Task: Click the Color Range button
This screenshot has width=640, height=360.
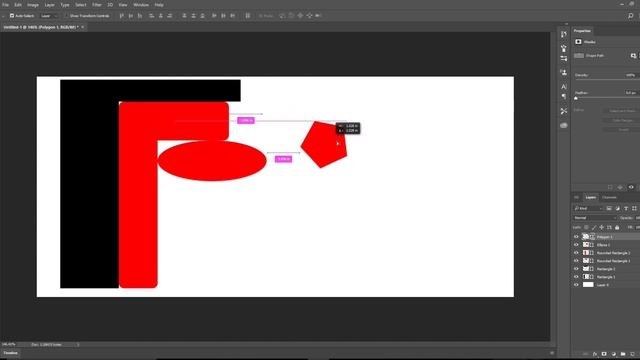Action: click(x=622, y=120)
